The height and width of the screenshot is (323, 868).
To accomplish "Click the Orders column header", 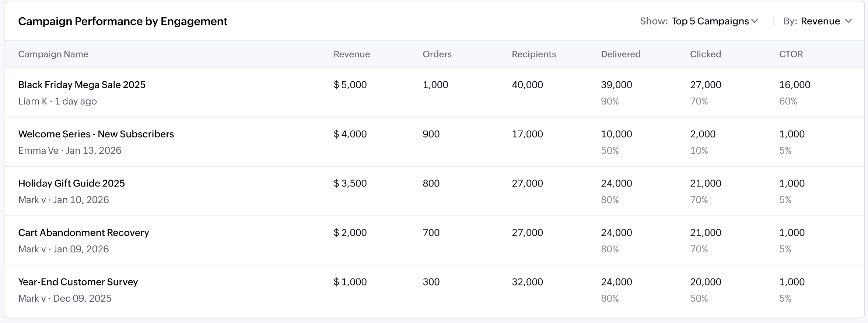I will click(x=437, y=54).
